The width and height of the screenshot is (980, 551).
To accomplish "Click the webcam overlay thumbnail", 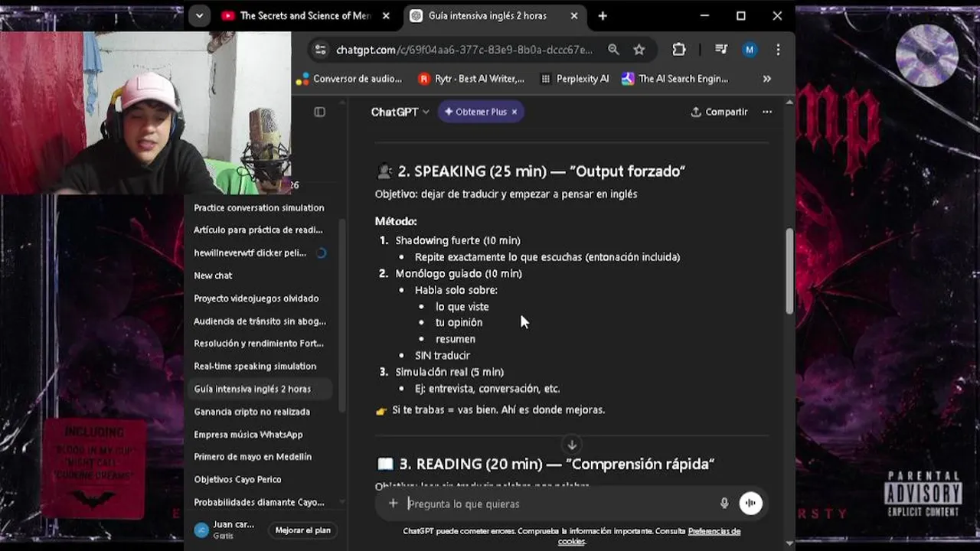I will tap(145, 112).
